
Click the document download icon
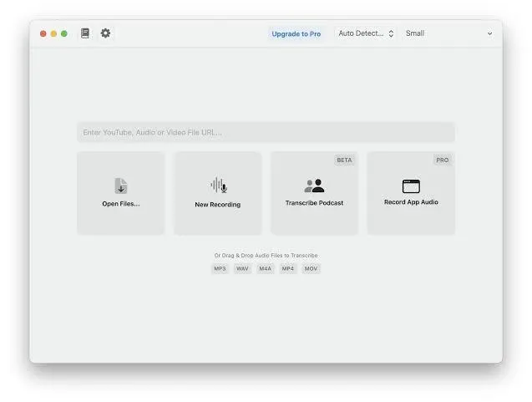[x=121, y=186]
